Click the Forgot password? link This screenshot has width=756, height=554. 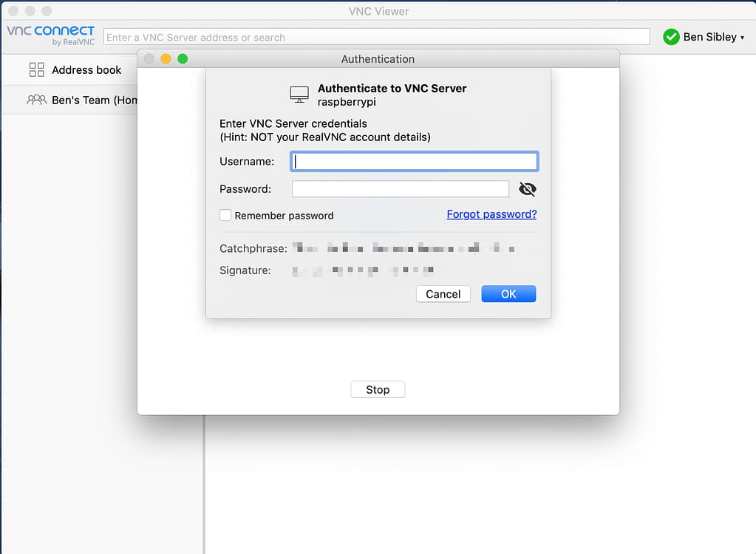tap(491, 214)
